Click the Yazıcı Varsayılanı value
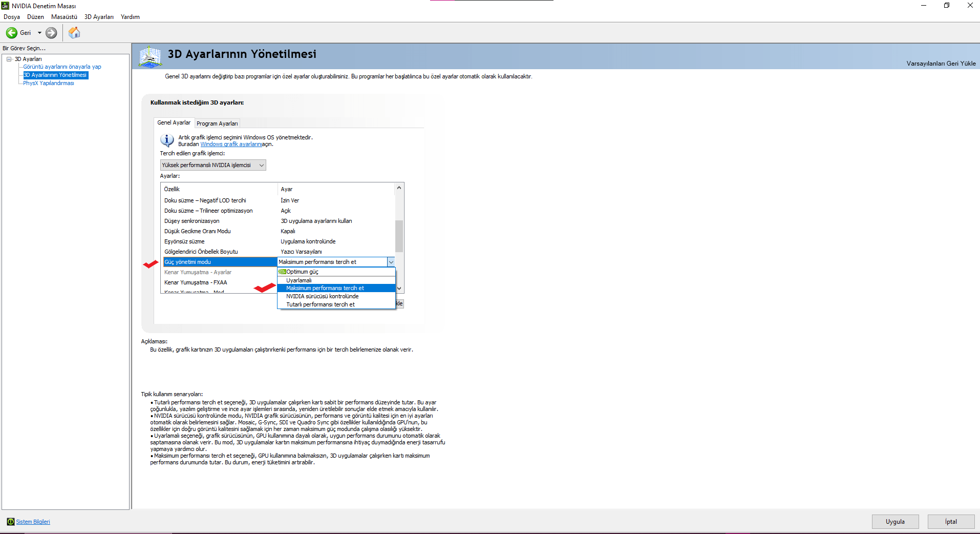This screenshot has height=534, width=980. [x=301, y=252]
